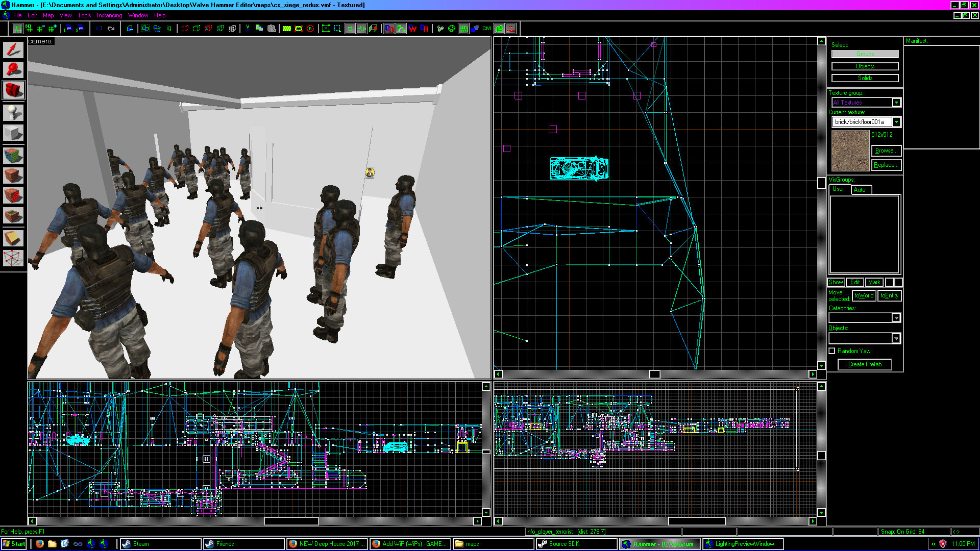Click the Browse texture button
This screenshot has height=551, width=980.
887,151
